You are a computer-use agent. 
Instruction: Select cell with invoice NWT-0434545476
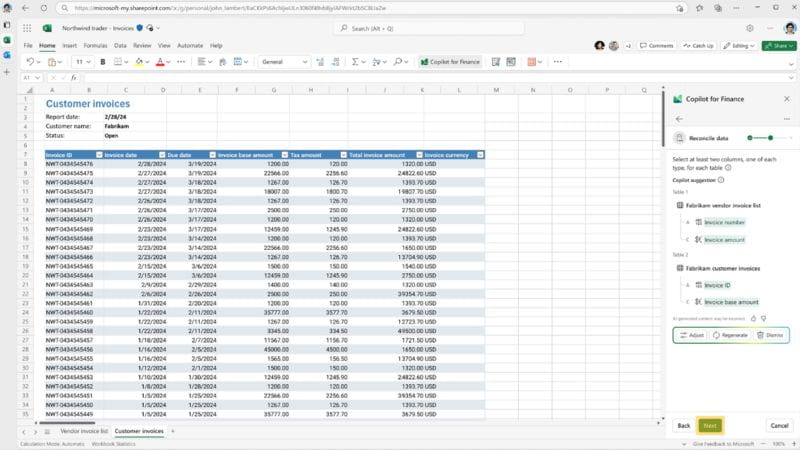coord(73,164)
